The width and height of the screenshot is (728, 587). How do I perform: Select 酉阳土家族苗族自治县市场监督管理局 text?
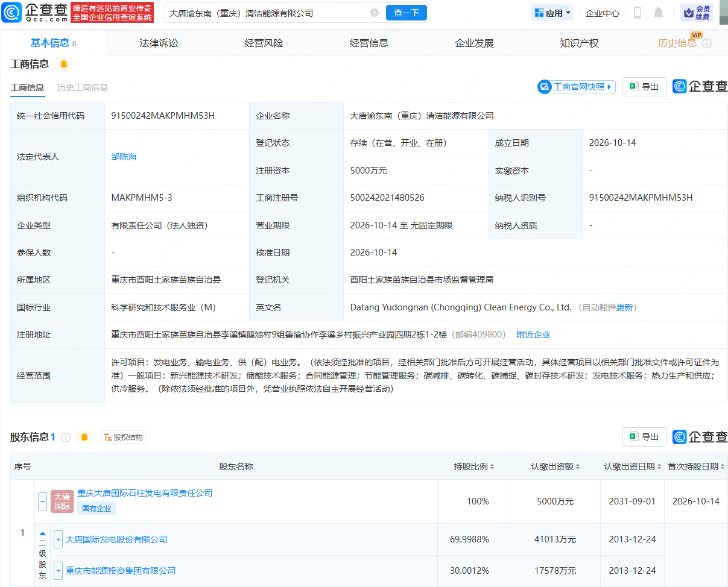click(x=422, y=280)
